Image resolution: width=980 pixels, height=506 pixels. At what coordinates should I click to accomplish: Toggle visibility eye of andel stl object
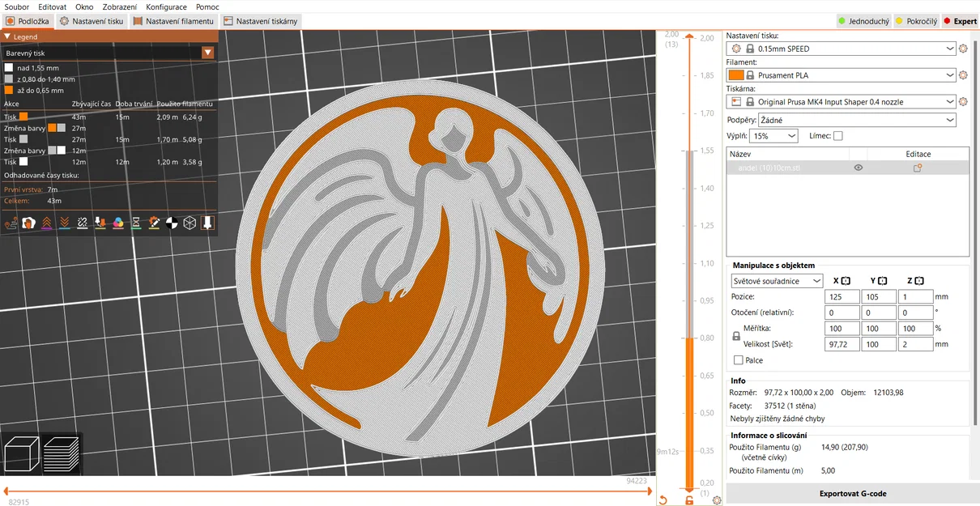pos(859,168)
